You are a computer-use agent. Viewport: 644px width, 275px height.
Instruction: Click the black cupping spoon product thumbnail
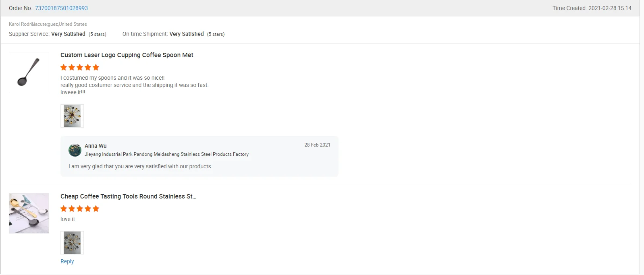coord(29,72)
